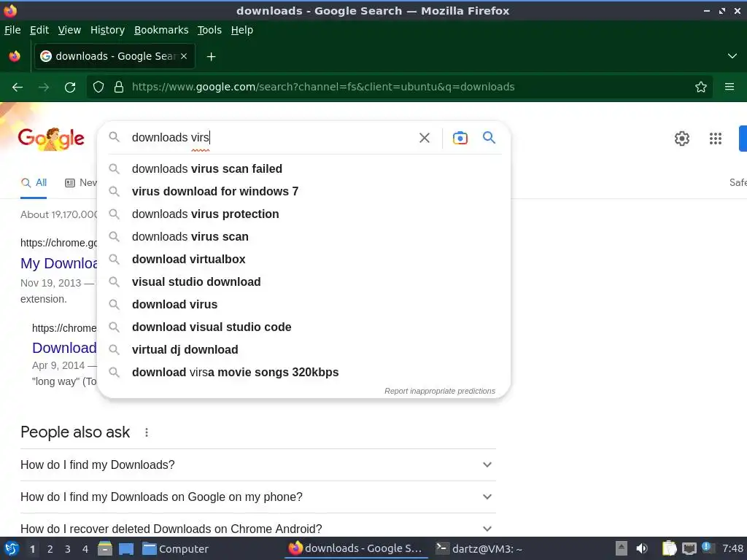This screenshot has width=747, height=560.
Task: Select 'visual studio download' suggestion
Action: pyautogui.click(x=304, y=282)
